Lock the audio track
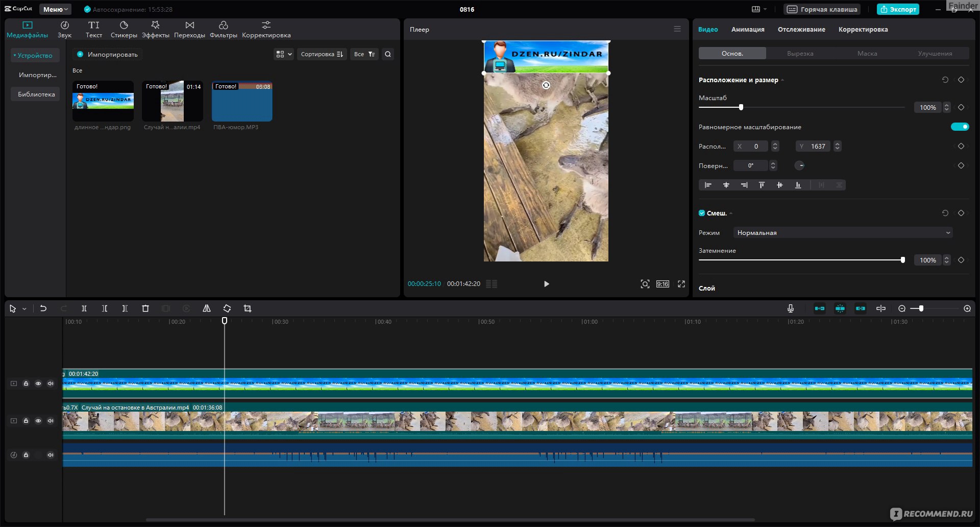 tap(26, 455)
